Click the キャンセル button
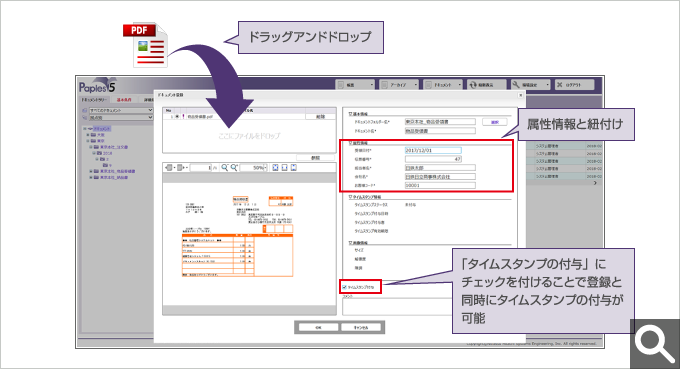Screen dimensions: 680x369 pyautogui.click(x=361, y=327)
